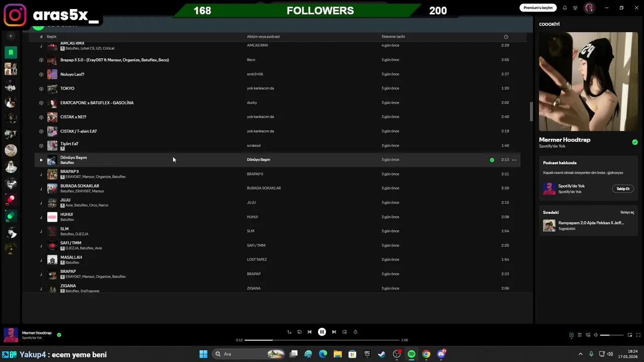Screen dimensions: 644x362
Task: Sort by Eklenme tarihi column header
Action: (393, 37)
